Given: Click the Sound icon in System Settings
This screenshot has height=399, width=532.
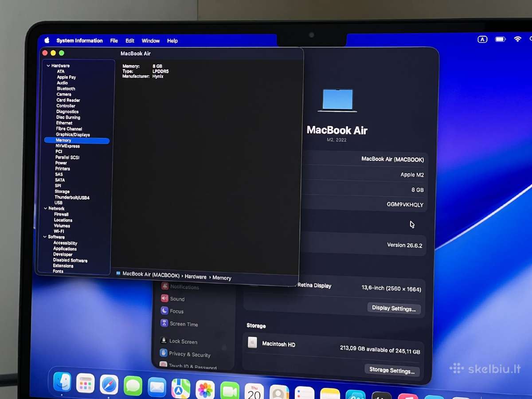Looking at the screenshot, I should pos(164,298).
